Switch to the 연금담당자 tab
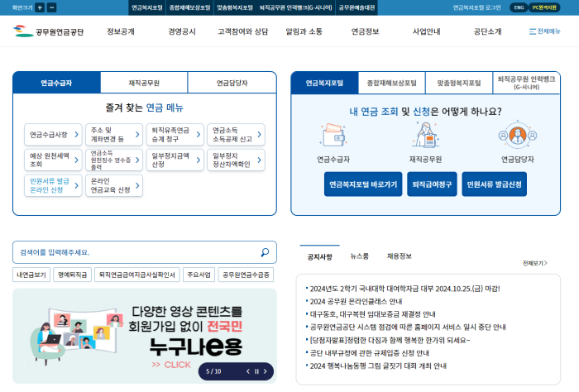This screenshot has height=392, width=579. click(x=232, y=83)
